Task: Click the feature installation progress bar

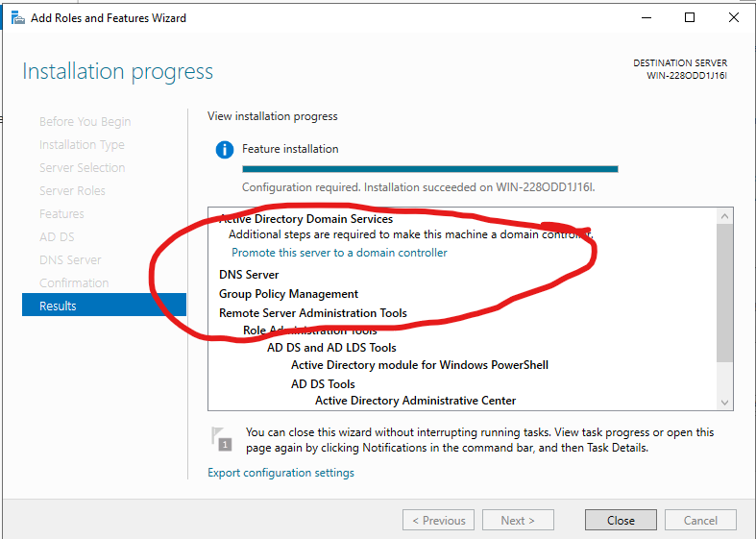Action: pyautogui.click(x=430, y=169)
